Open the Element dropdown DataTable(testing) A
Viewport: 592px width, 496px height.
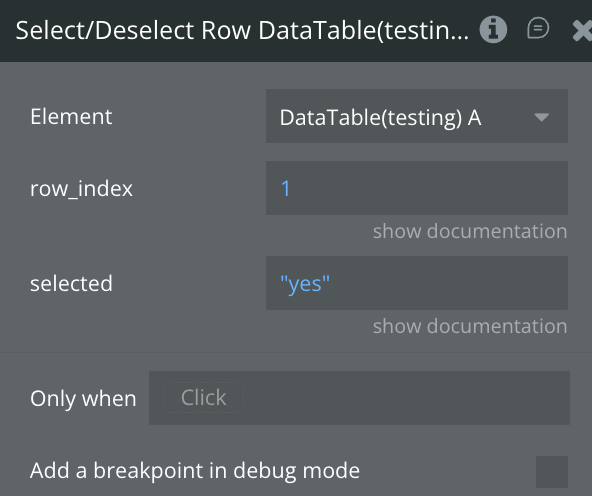coord(417,116)
